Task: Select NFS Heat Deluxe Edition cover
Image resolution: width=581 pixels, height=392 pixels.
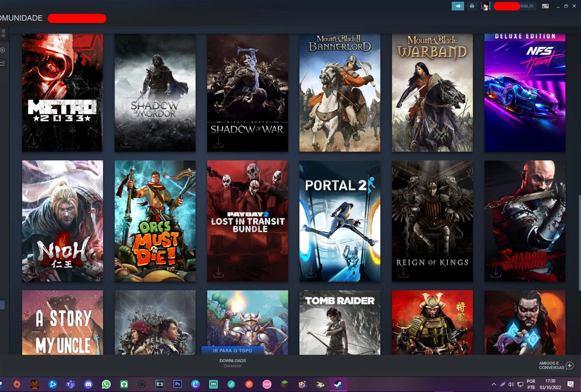Action: tap(525, 93)
